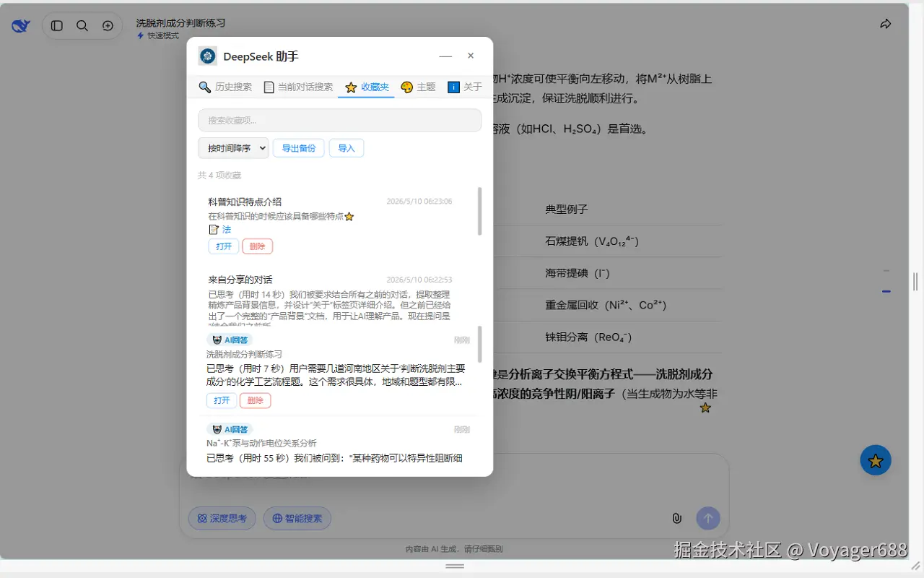Image resolution: width=924 pixels, height=578 pixels.
Task: Click the 洗脱剂成分判断练习 chat title in the header
Action: [x=180, y=23]
